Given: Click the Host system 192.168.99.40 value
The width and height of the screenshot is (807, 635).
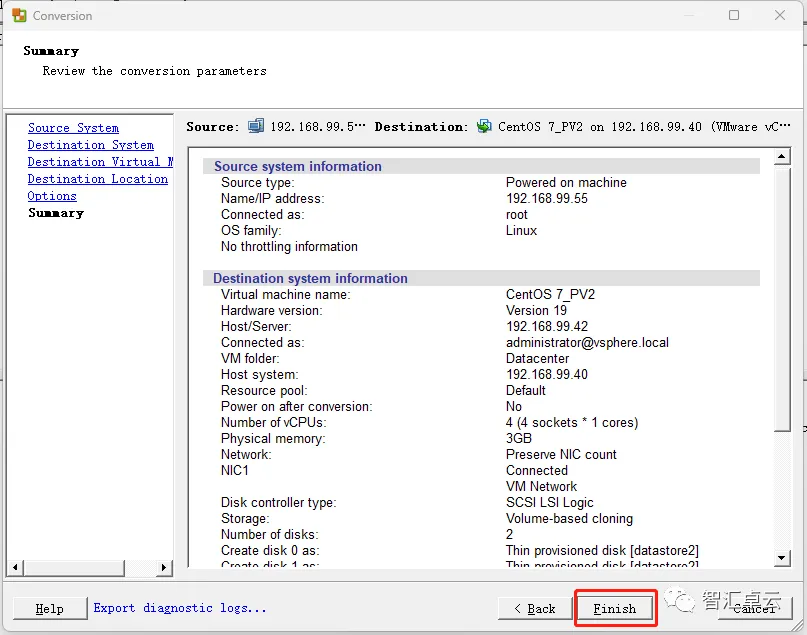Looking at the screenshot, I should [547, 375].
